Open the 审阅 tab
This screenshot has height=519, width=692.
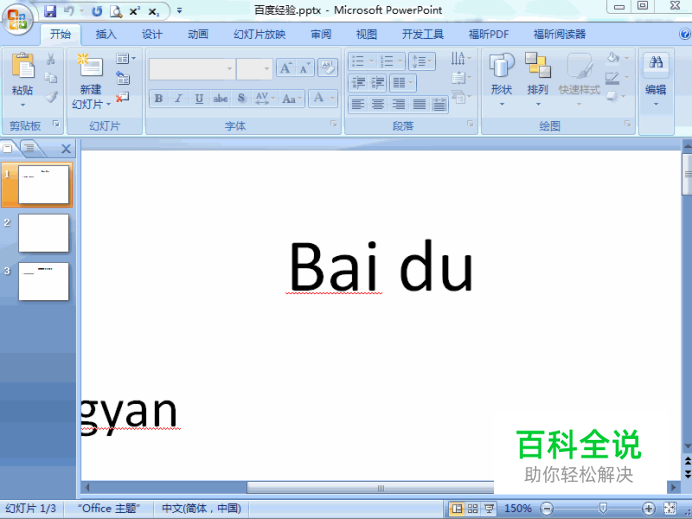point(321,34)
